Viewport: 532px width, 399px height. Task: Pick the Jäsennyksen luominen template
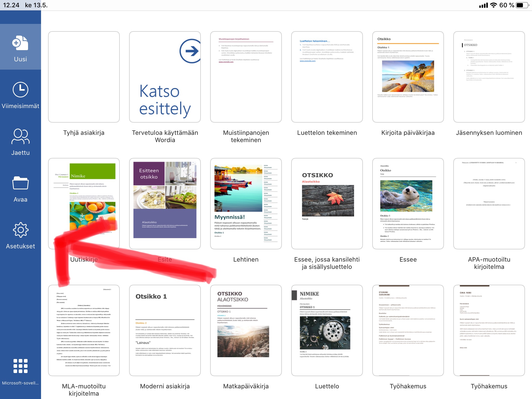click(489, 77)
